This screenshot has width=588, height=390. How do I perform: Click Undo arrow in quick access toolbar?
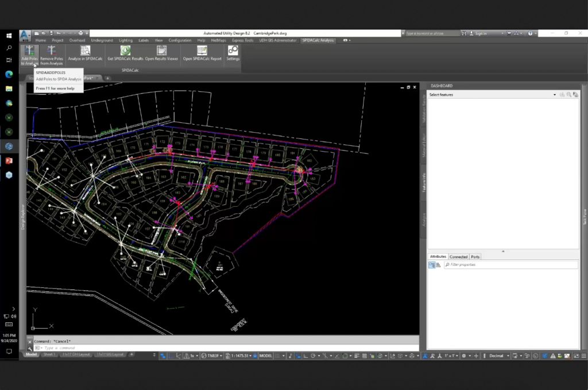pyautogui.click(x=59, y=33)
